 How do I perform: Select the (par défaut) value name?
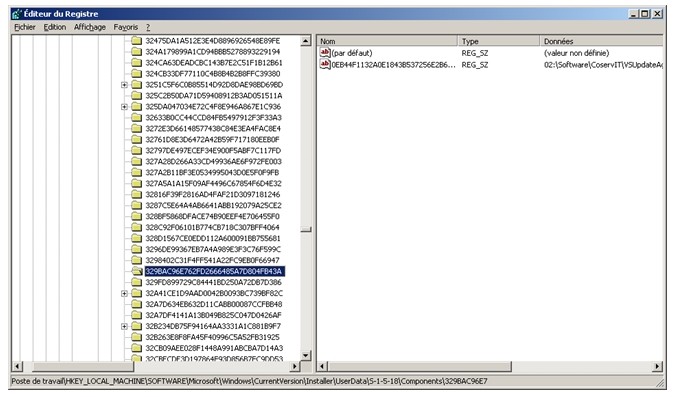[352, 53]
